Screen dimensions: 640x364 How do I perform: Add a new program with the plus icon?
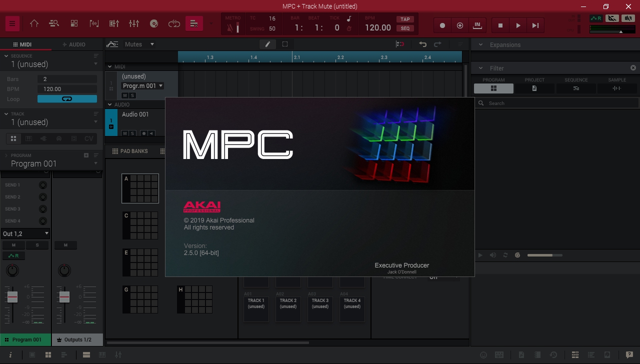86,155
